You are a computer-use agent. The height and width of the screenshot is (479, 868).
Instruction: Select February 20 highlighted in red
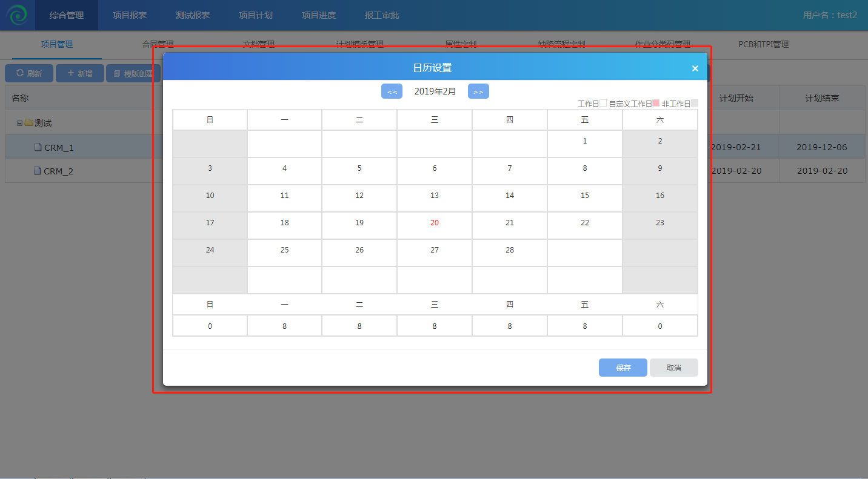(435, 223)
